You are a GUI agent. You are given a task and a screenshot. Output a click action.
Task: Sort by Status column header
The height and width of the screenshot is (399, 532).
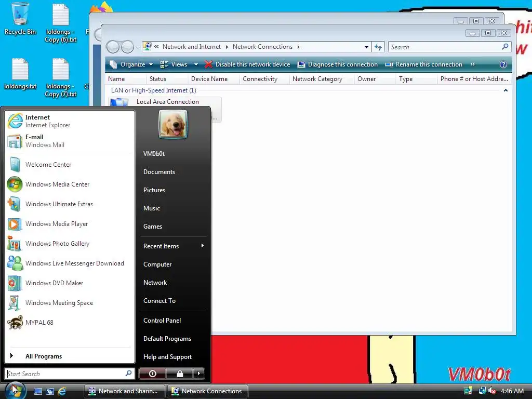click(x=167, y=79)
